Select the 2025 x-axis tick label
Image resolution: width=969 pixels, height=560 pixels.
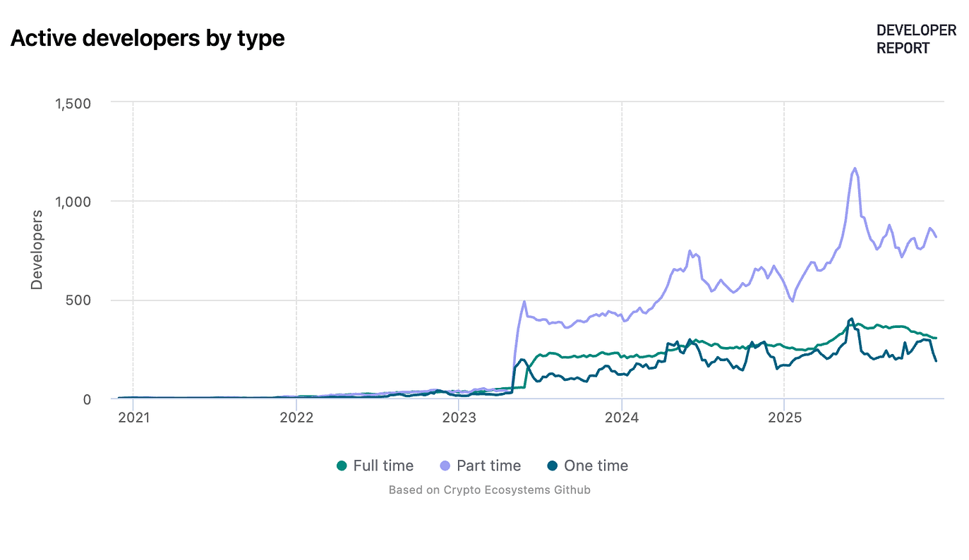point(784,418)
